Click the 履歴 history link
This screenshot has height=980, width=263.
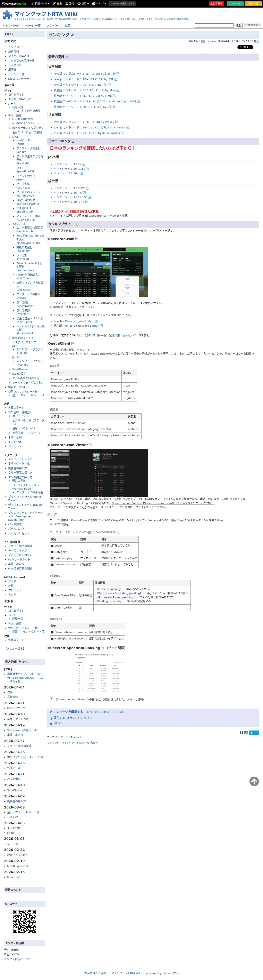(x=256, y=41)
